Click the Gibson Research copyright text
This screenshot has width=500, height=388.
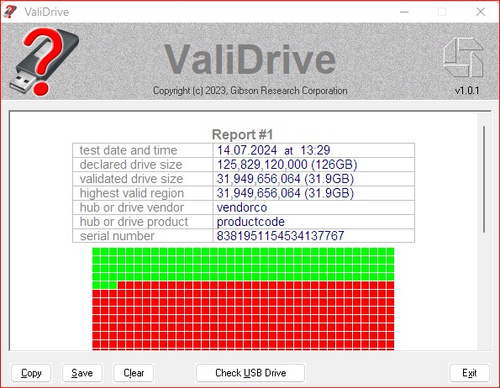(x=250, y=90)
